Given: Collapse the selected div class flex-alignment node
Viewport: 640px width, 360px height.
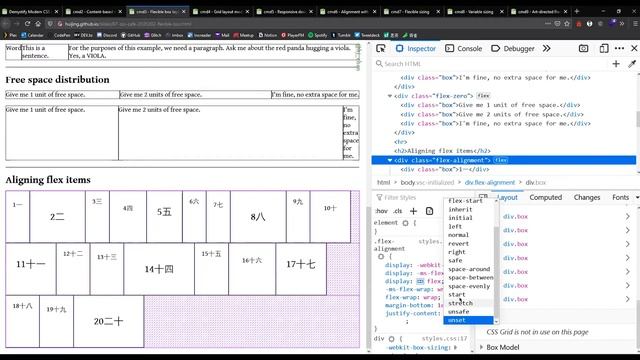Looking at the screenshot, I should (389, 160).
